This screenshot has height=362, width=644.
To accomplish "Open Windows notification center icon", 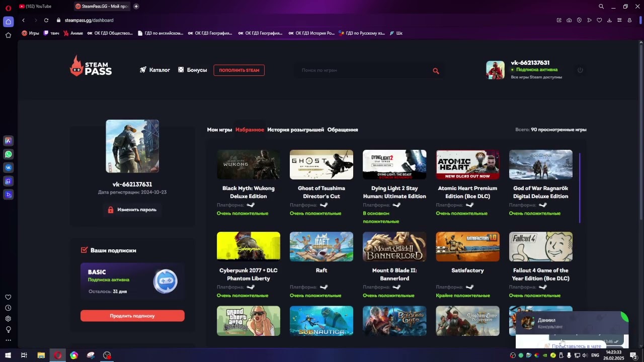I will pyautogui.click(x=633, y=355).
